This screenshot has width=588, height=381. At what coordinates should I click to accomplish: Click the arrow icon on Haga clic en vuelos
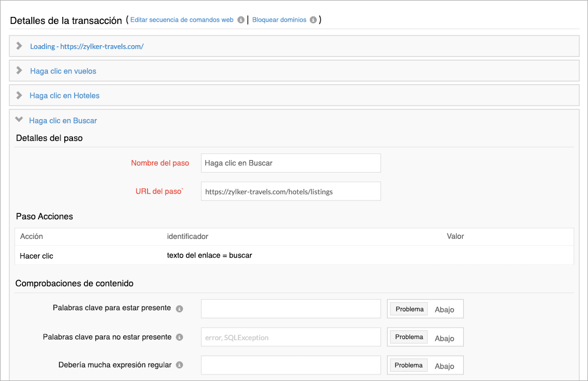point(19,71)
